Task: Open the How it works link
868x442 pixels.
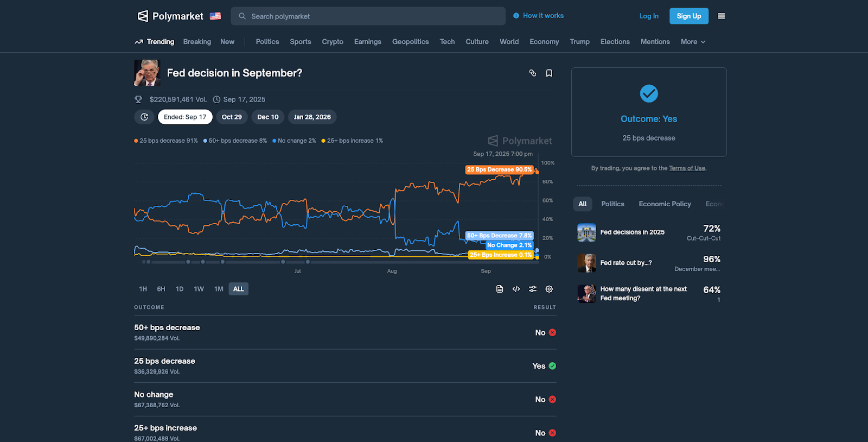Action: (543, 16)
